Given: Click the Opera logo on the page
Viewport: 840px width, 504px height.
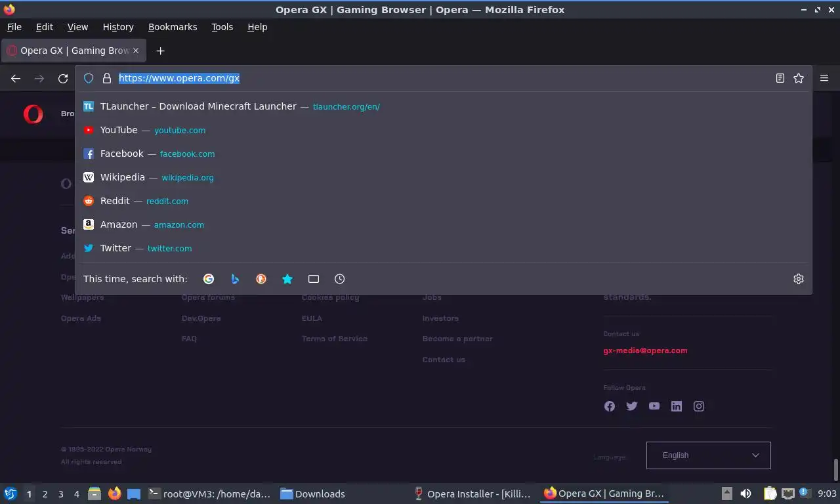Looking at the screenshot, I should (33, 114).
